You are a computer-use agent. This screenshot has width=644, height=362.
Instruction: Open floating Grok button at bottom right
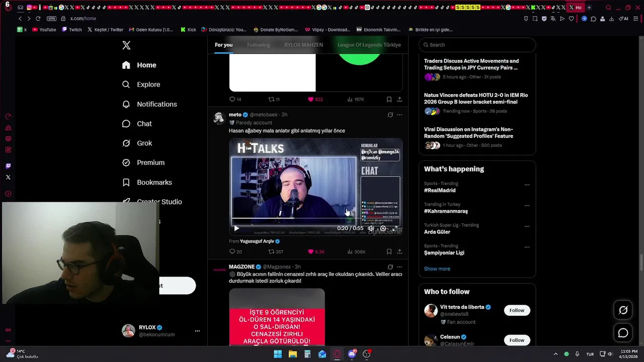623,310
